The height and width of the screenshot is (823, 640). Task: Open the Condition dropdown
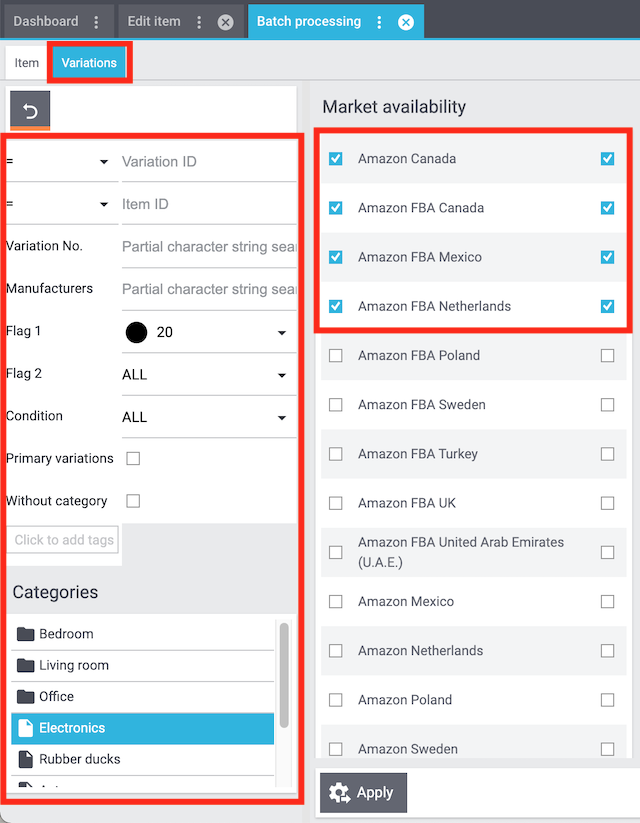[x=204, y=417]
